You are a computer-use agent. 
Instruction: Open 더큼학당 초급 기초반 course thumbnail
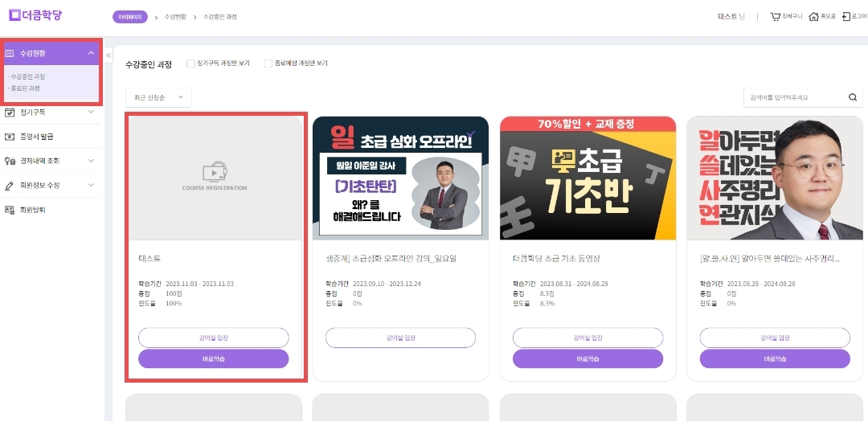pos(588,178)
